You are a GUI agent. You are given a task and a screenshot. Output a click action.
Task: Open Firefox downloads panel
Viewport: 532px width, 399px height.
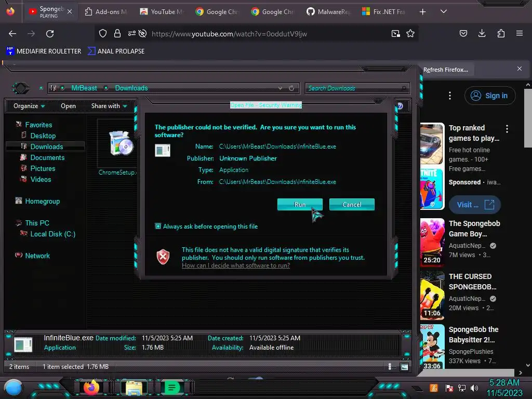coord(482,33)
